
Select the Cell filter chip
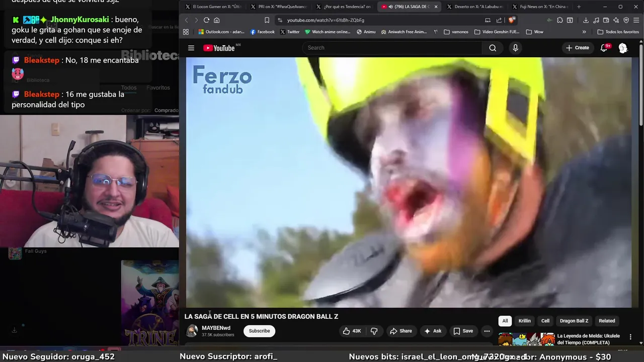tap(545, 321)
